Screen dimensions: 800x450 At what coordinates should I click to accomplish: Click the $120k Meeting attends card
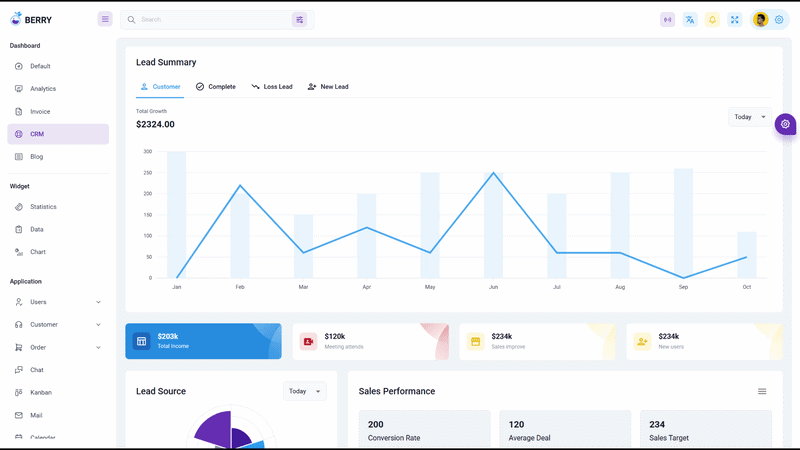370,341
